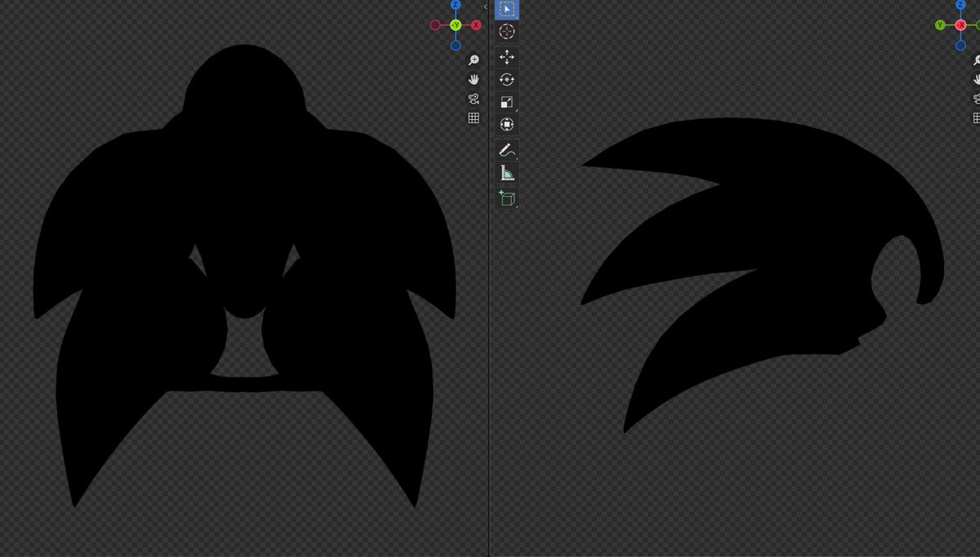Click blue Z axis on right viewport gizmo
980x557 pixels.
point(960,5)
